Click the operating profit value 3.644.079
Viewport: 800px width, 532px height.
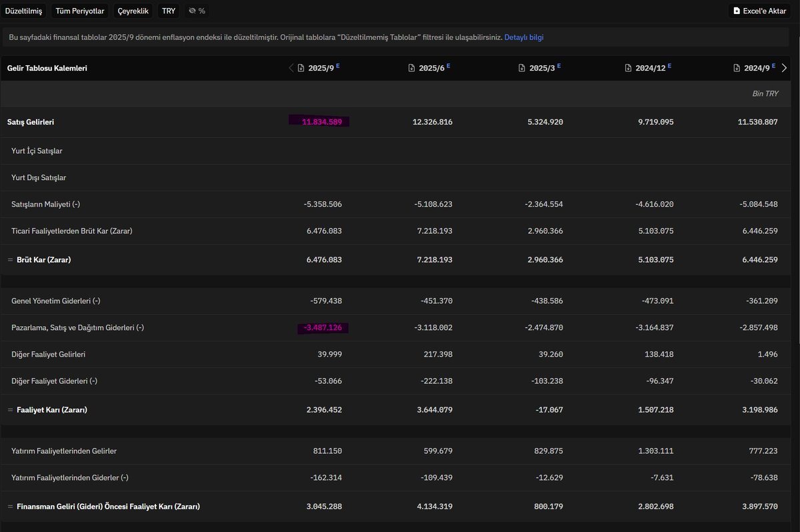coord(433,410)
